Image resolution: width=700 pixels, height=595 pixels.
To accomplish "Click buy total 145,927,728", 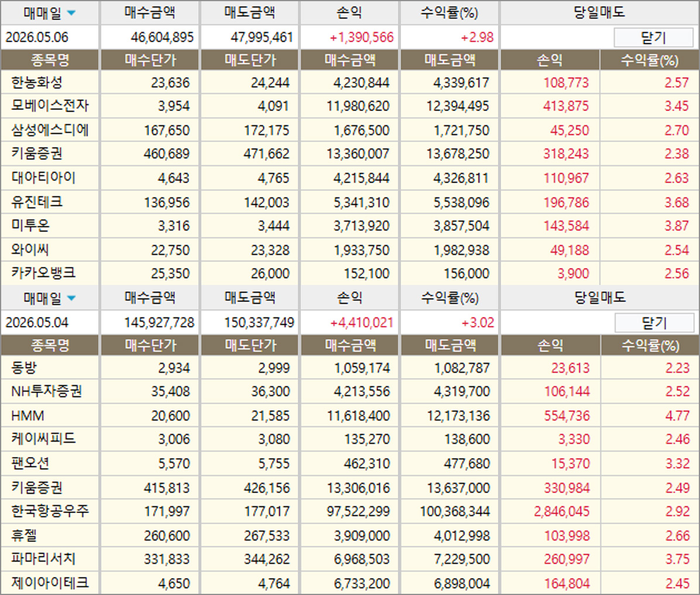I will pos(159,322).
